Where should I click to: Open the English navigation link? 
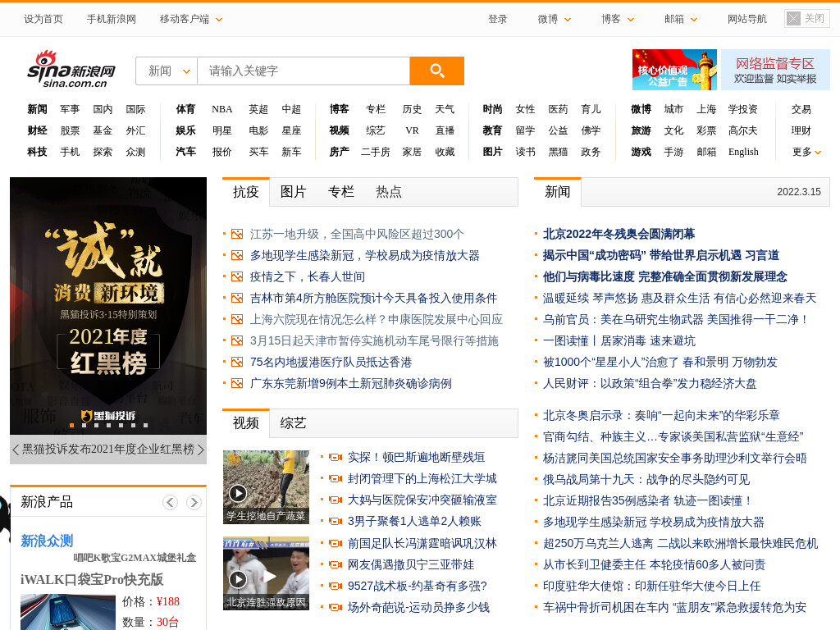(x=743, y=152)
